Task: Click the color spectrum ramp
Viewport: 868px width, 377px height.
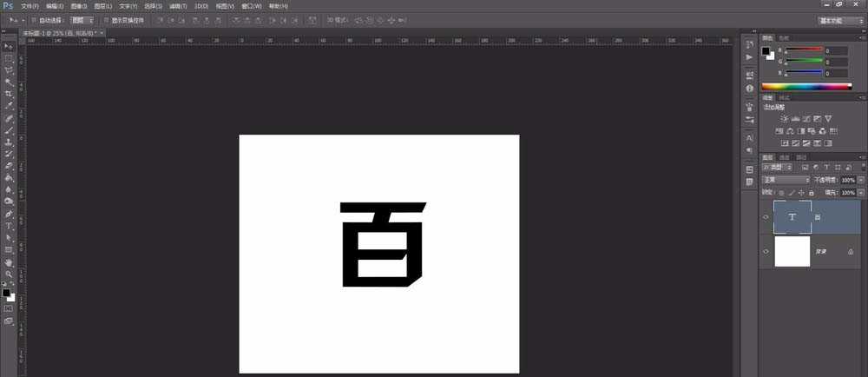Action: (806, 86)
